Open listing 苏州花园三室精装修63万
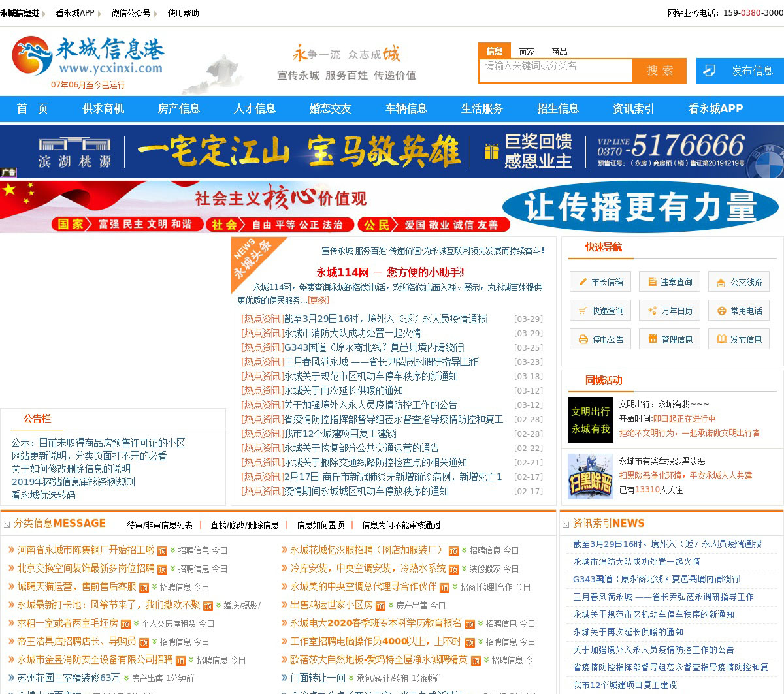784x694 pixels. [68, 678]
